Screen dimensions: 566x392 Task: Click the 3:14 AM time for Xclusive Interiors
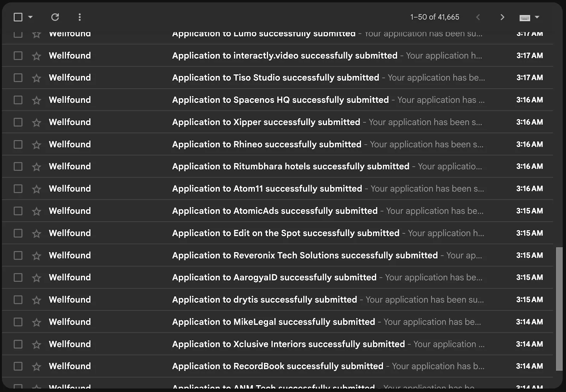click(529, 344)
